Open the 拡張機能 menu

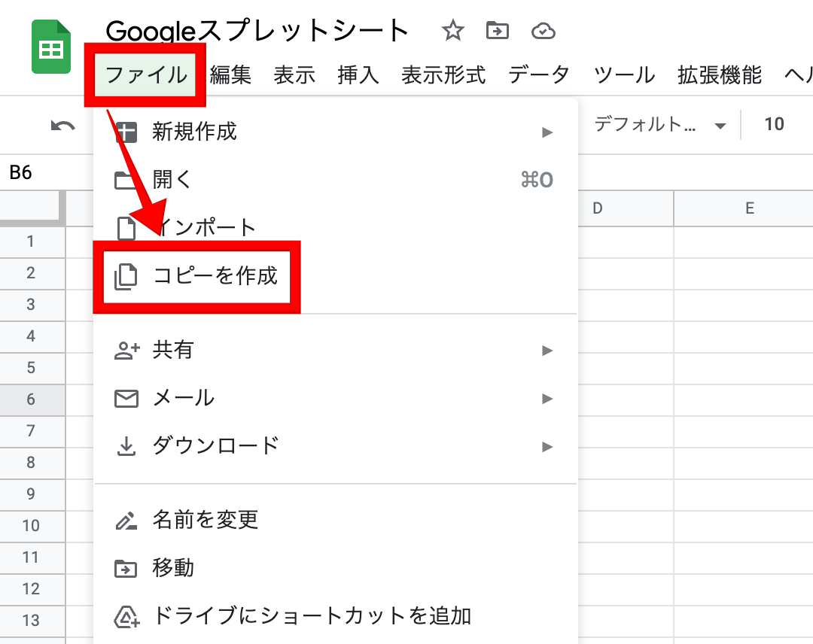[x=720, y=75]
